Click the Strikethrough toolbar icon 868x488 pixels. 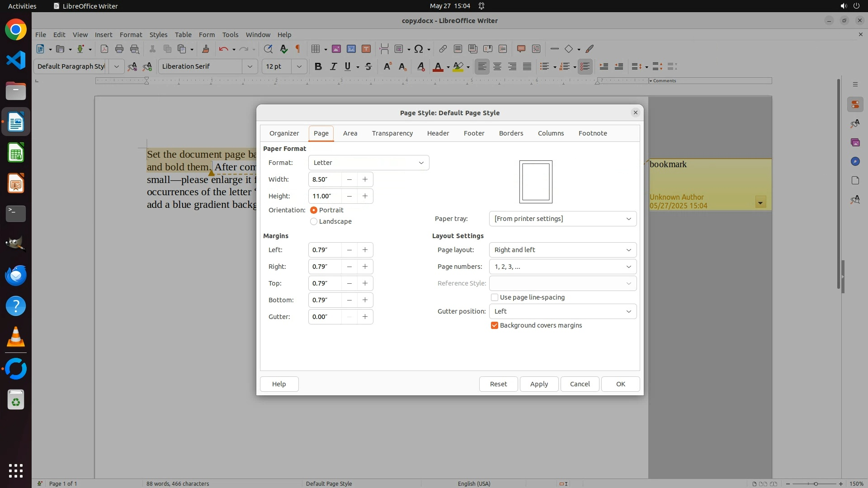[368, 66]
